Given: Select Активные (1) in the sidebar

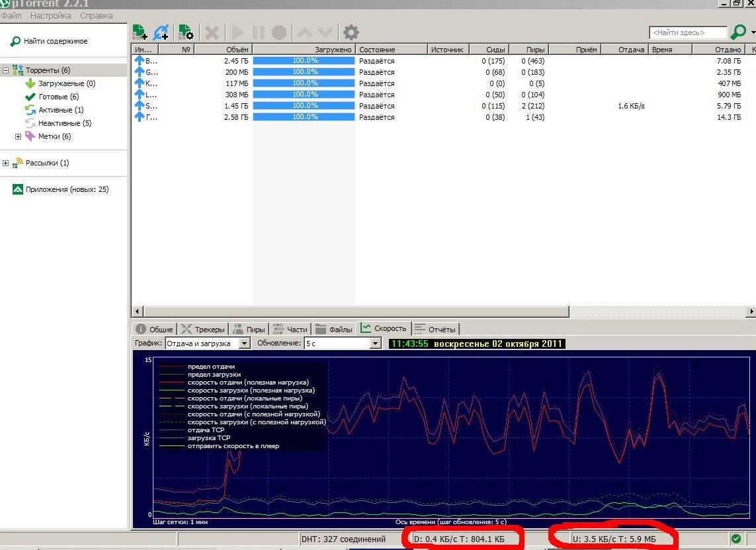Looking at the screenshot, I should click(x=60, y=110).
